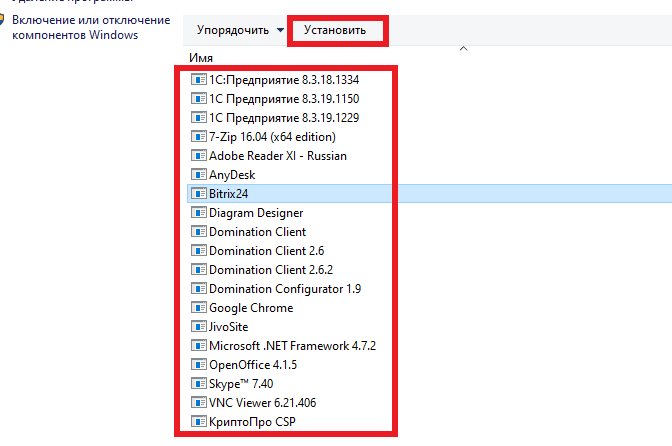Select the OpenOffice 4.1.5 text
This screenshot has width=672, height=446.
pos(253,365)
